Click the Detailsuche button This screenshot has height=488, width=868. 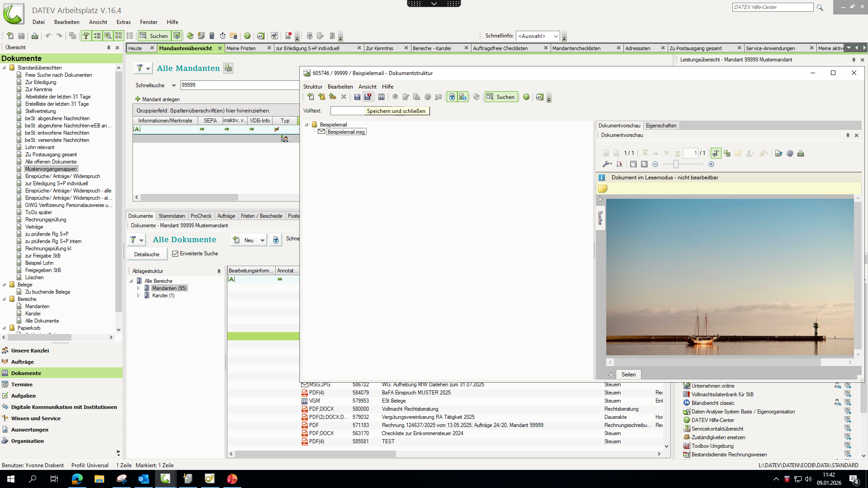(x=147, y=254)
